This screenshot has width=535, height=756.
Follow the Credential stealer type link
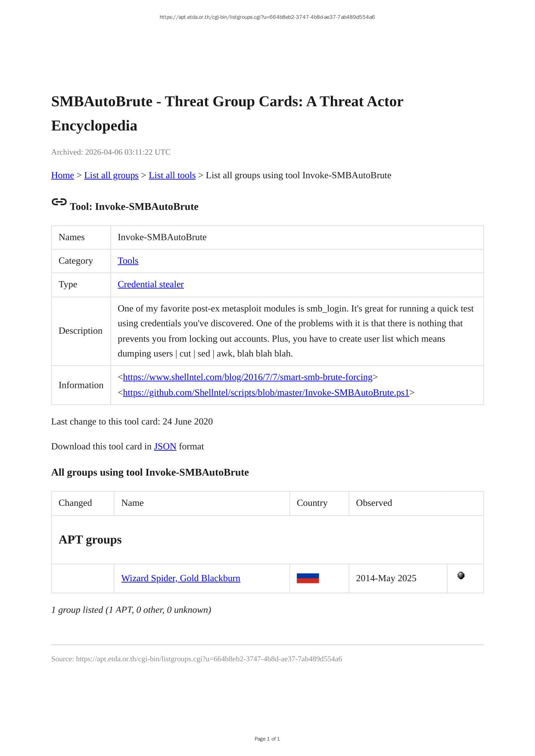pyautogui.click(x=151, y=285)
